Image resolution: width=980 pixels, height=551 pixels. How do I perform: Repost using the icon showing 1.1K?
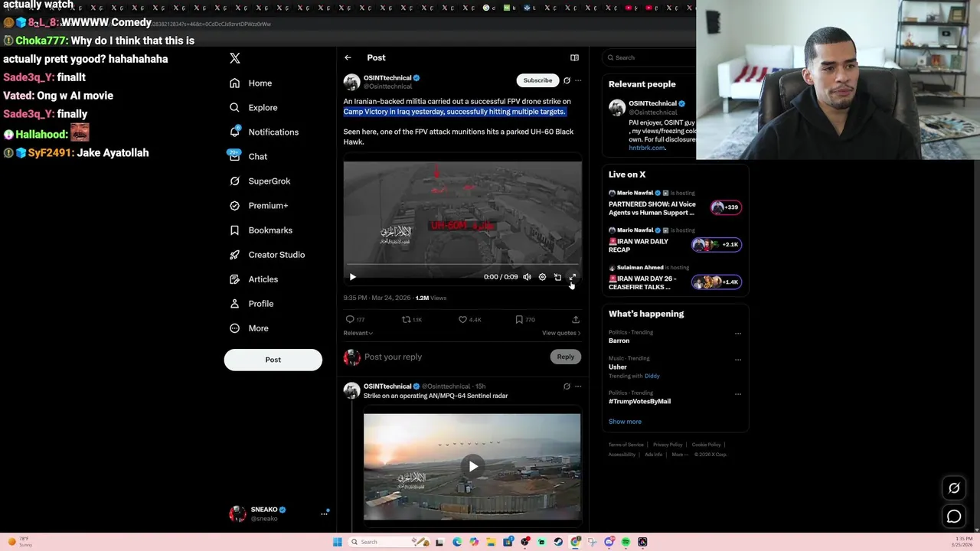407,319
